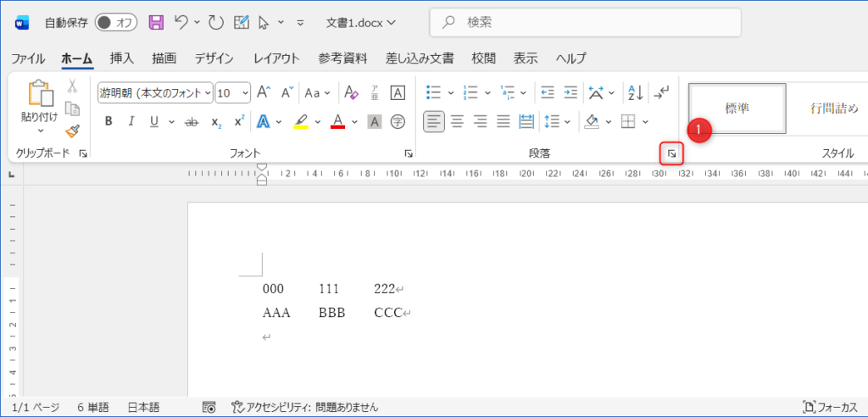
Task: Switch to the 挿入 tab
Action: point(122,58)
